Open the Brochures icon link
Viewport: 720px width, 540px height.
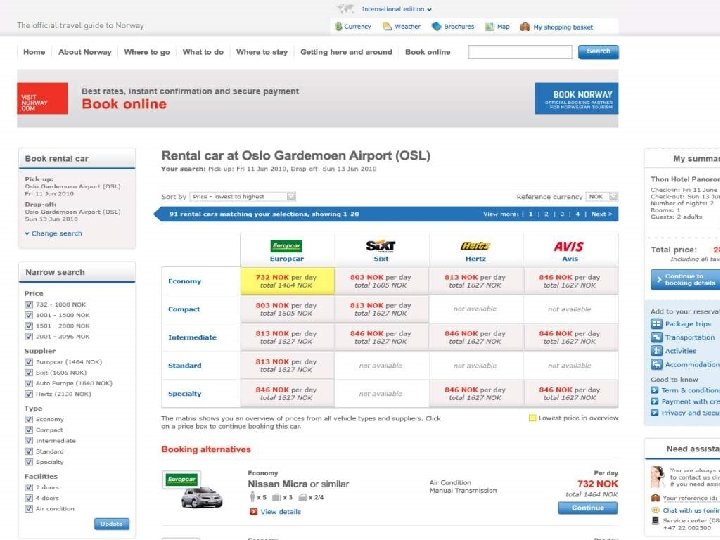click(x=437, y=27)
